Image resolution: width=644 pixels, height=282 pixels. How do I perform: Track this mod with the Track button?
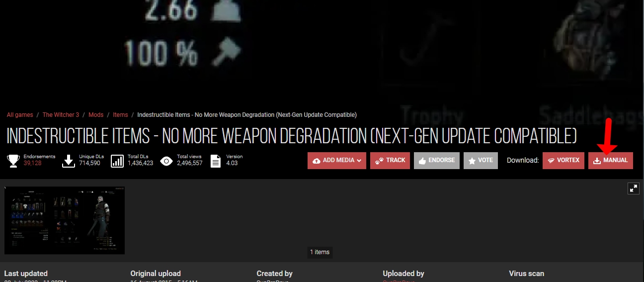coord(390,161)
